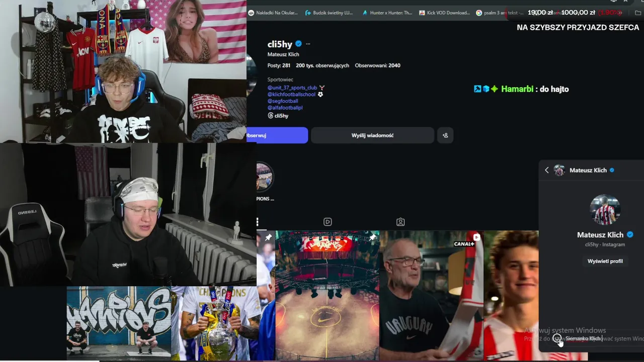This screenshot has width=644, height=362.
Task: Click the Sportowiec category label
Action: coord(280,79)
